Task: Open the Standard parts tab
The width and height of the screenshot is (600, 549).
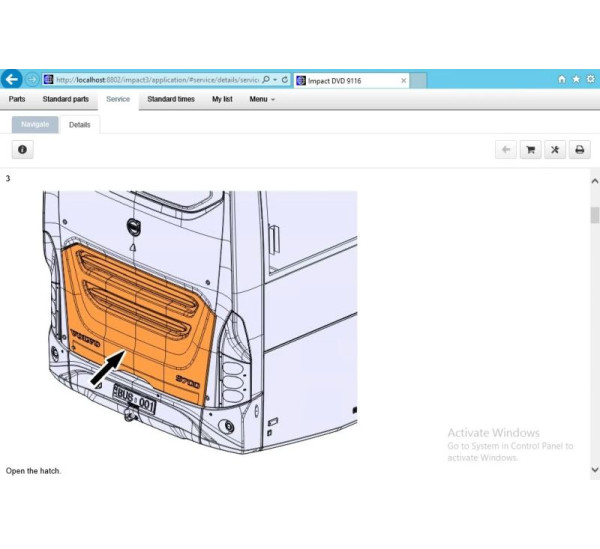Action: click(x=65, y=100)
